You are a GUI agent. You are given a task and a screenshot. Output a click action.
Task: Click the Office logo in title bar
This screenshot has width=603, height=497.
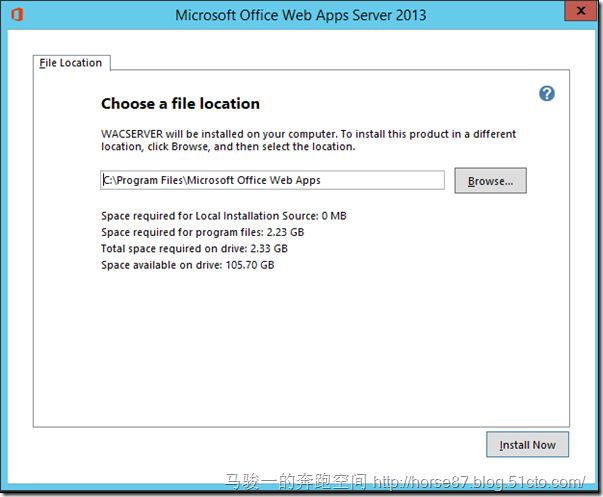[x=17, y=15]
